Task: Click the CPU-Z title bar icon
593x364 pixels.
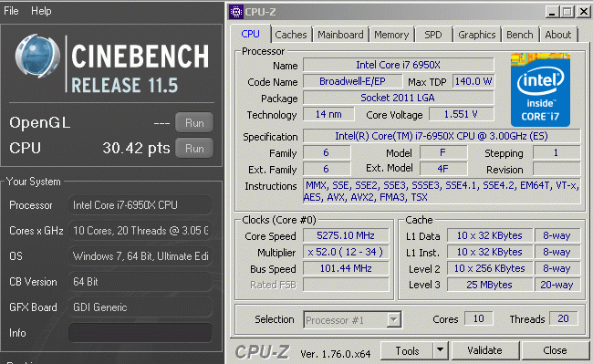Action: (236, 12)
